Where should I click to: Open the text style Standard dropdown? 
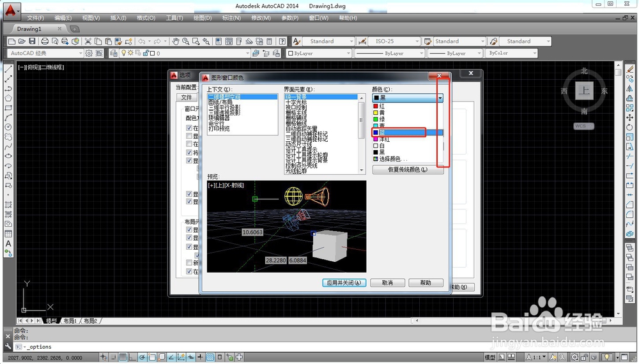(328, 41)
